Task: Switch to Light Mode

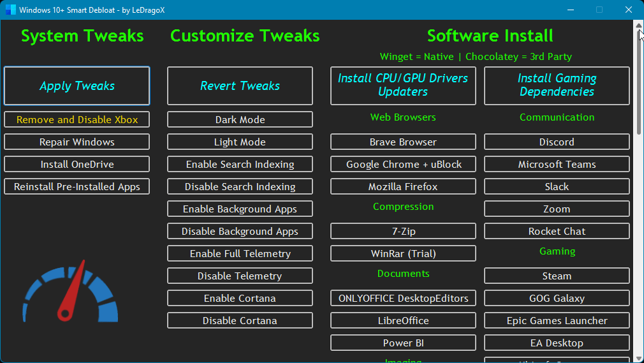Action: pos(240,142)
